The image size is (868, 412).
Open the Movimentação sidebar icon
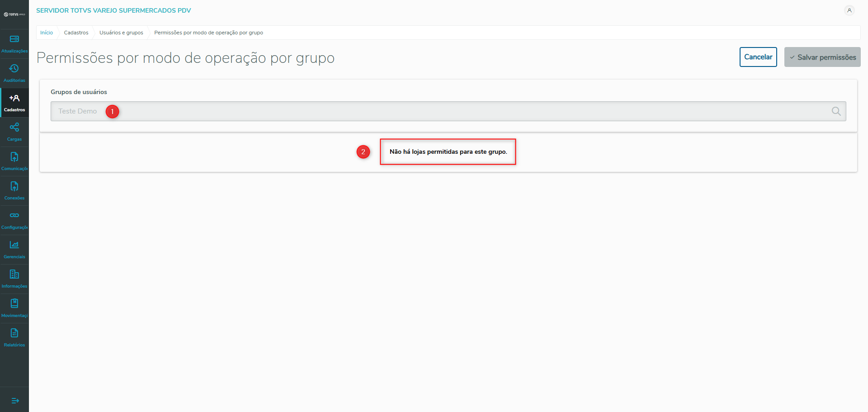click(14, 304)
